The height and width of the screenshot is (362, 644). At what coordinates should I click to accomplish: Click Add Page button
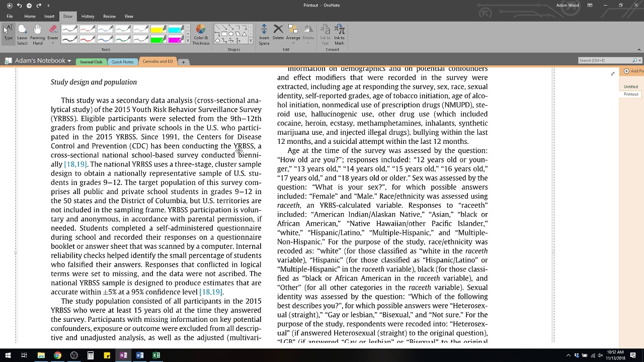pos(633,71)
